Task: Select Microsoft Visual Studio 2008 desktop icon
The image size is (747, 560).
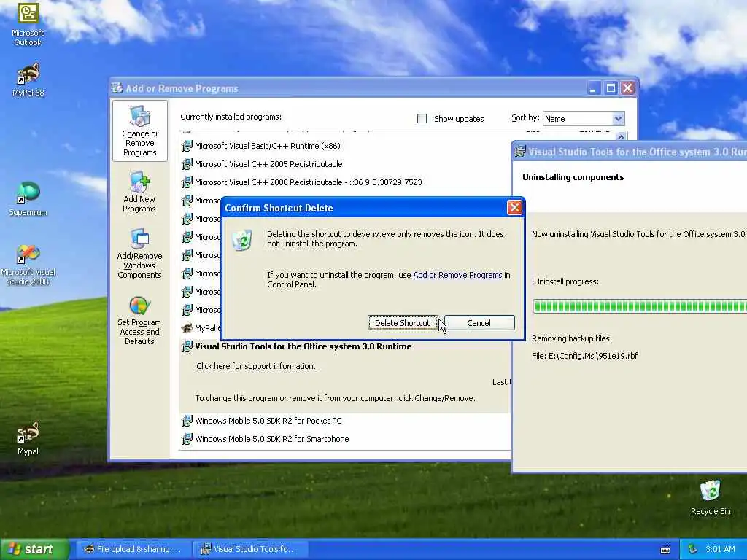Action: tap(28, 265)
